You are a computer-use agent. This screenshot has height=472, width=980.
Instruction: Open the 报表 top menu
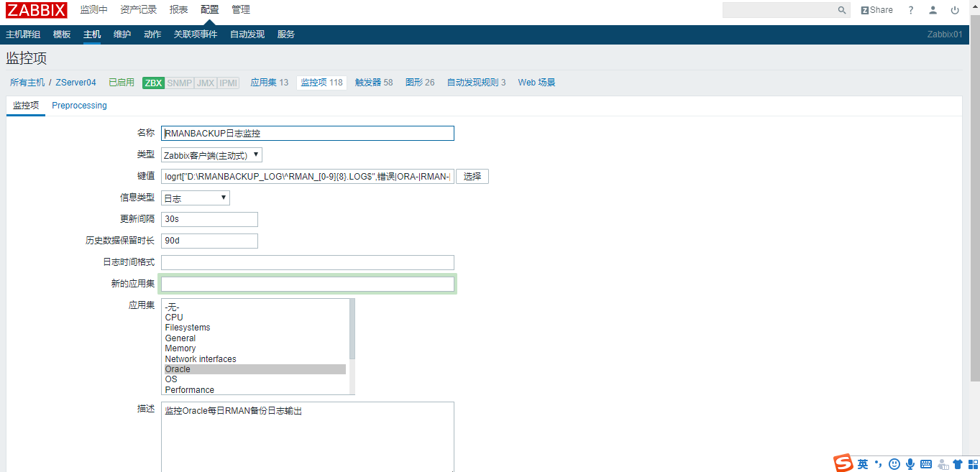click(x=179, y=10)
